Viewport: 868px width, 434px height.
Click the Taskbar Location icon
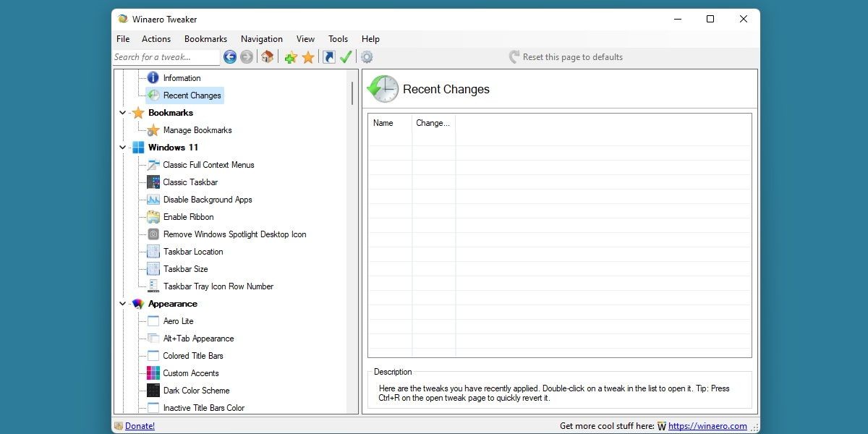click(153, 252)
